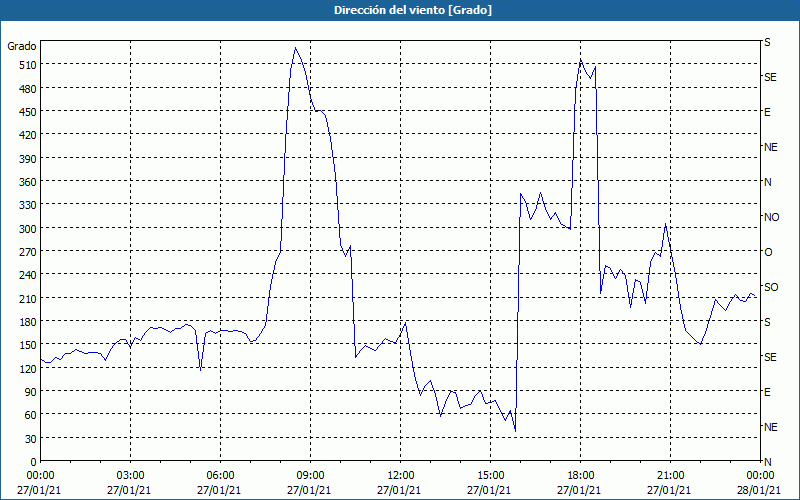
Task: Click the 'S' compass label level with 180
Action: 767,322
